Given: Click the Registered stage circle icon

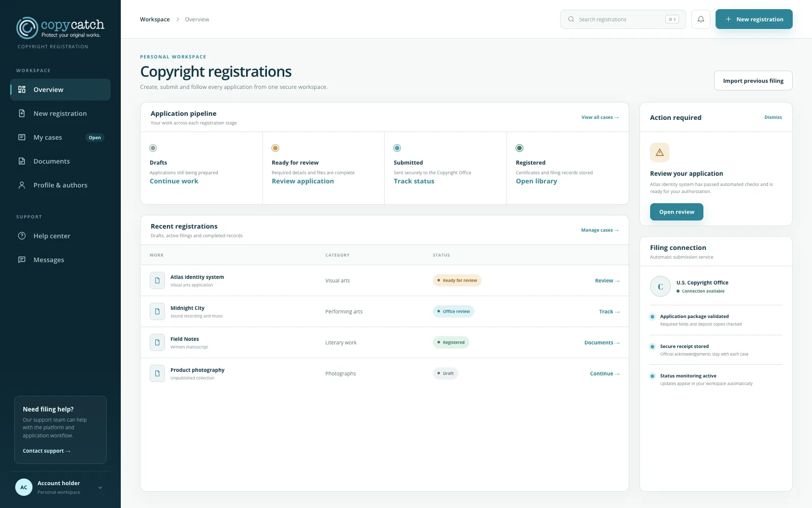Looking at the screenshot, I should pyautogui.click(x=520, y=148).
